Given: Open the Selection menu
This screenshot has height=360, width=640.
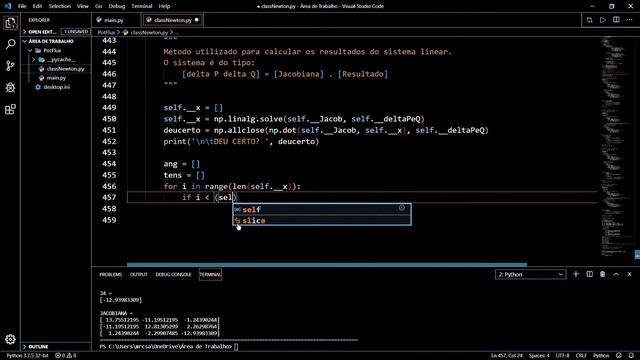Looking at the screenshot, I should [60, 6].
